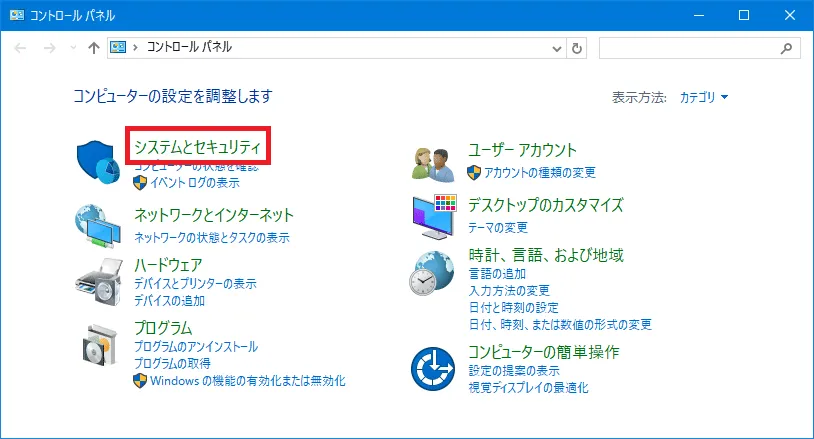Maximize the Control Panel window
The width and height of the screenshot is (814, 439).
click(744, 15)
